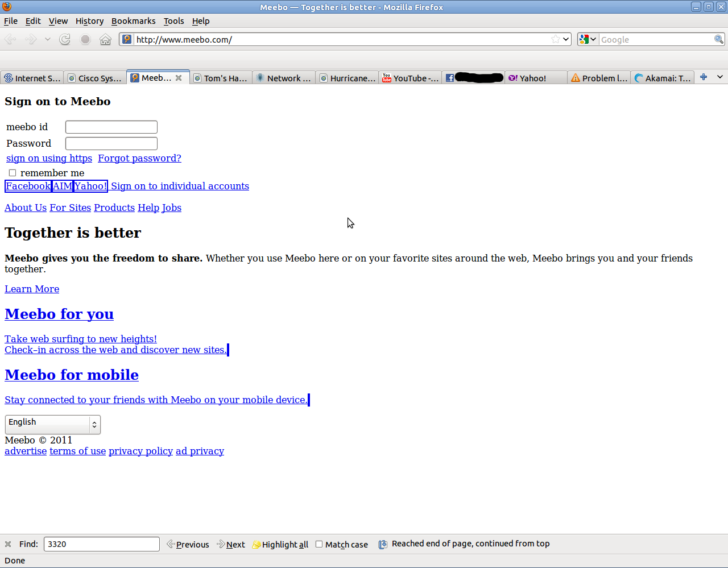Switch to the Internet S... tab

click(32, 78)
